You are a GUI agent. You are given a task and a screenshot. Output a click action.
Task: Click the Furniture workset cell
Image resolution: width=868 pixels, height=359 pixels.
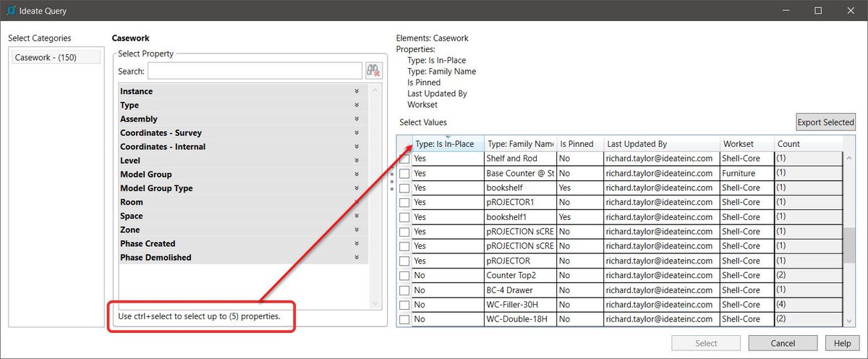tap(747, 173)
